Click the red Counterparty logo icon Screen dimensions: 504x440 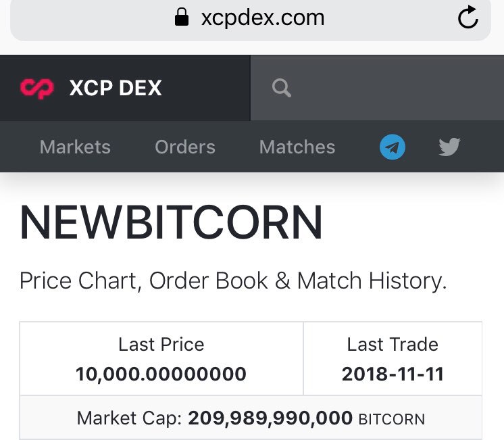[37, 88]
